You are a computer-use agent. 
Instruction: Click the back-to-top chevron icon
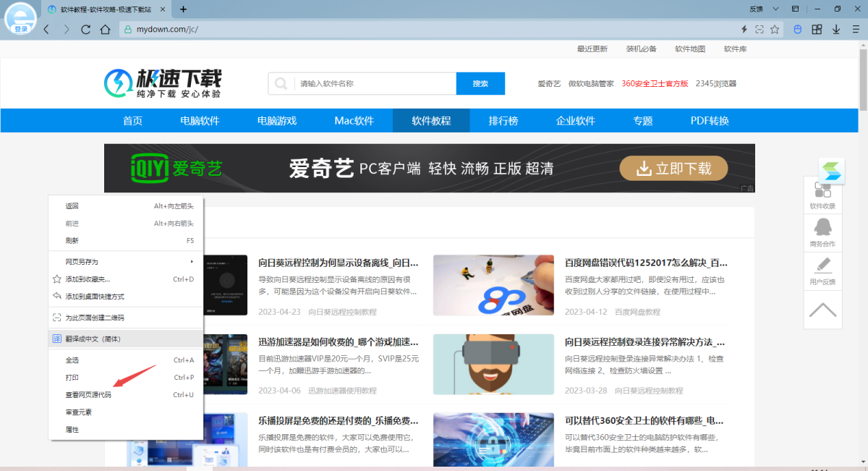point(823,310)
